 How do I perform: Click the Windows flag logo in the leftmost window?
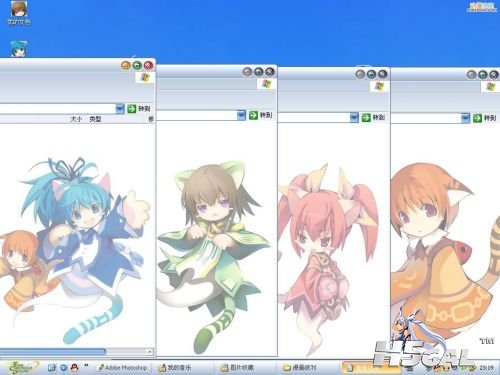pyautogui.click(x=145, y=78)
